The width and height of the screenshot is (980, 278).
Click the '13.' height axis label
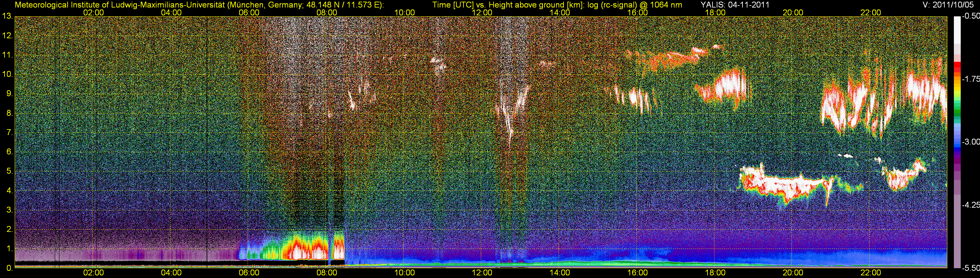coord(8,16)
